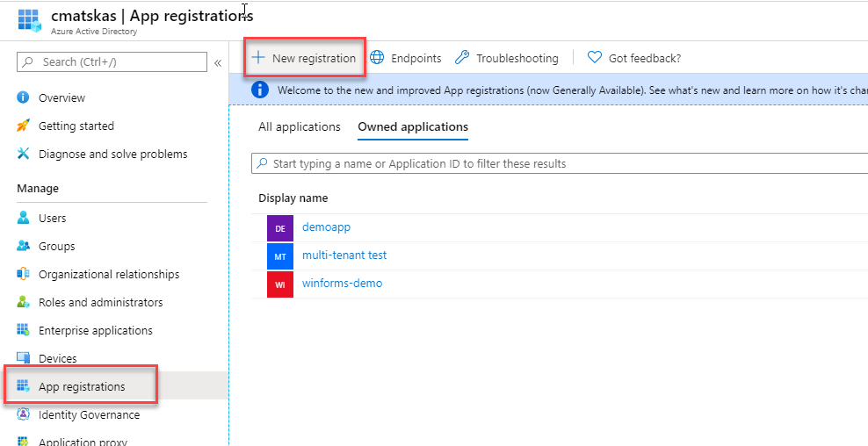Click the App registrations sidebar icon
868x446 pixels.
pos(23,386)
